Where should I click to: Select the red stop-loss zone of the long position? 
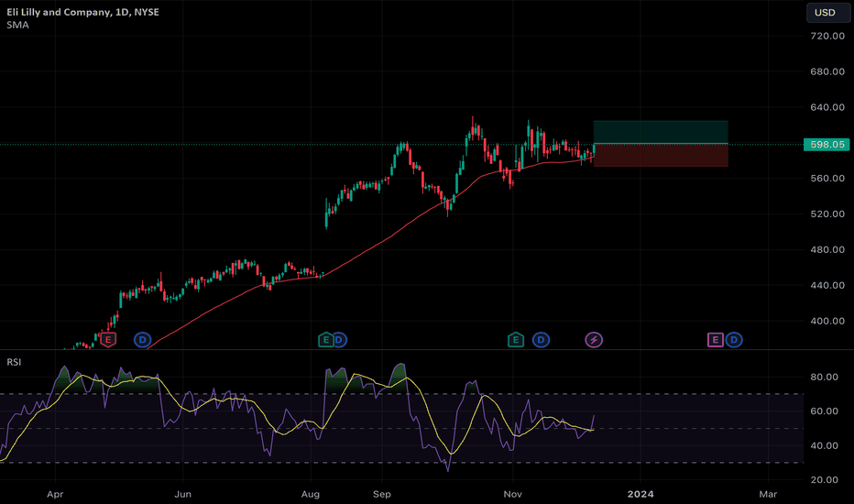[661, 155]
